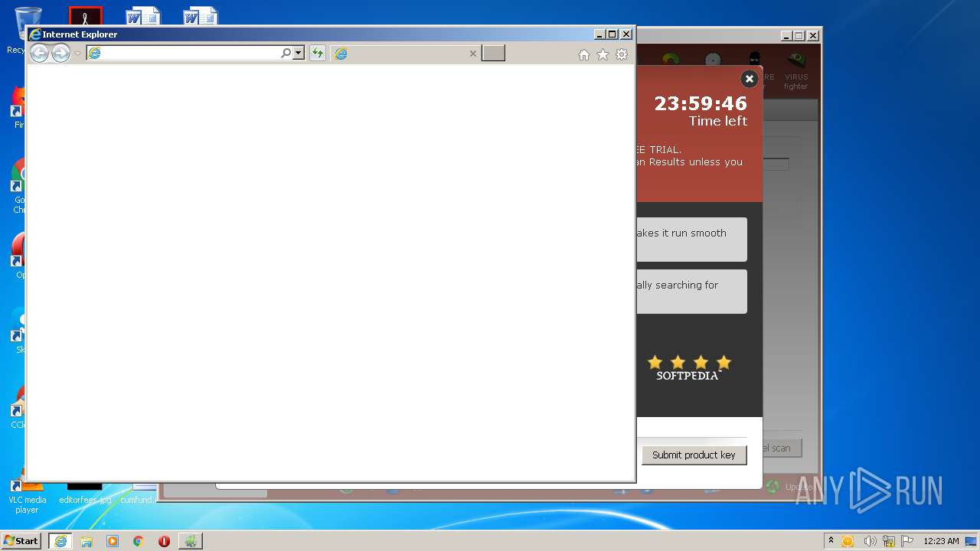Launch Opera from the taskbar

pos(164,541)
